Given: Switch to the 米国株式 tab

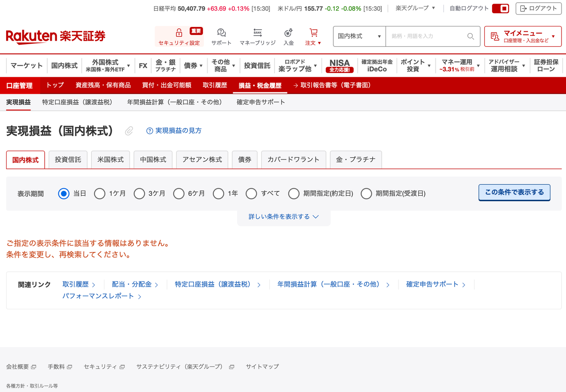Looking at the screenshot, I should [x=110, y=160].
